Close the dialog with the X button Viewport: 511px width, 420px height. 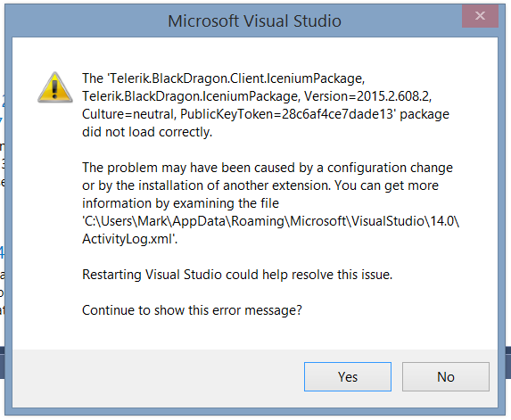tap(480, 16)
